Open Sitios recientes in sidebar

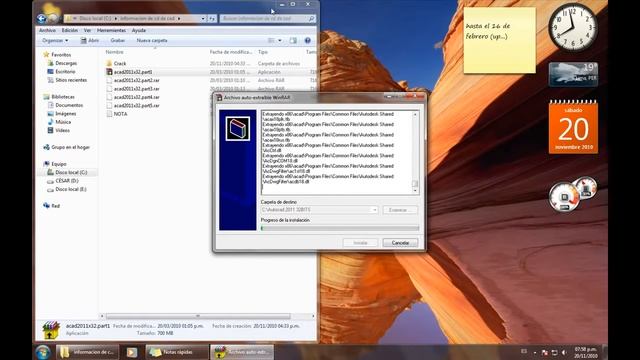(71, 80)
